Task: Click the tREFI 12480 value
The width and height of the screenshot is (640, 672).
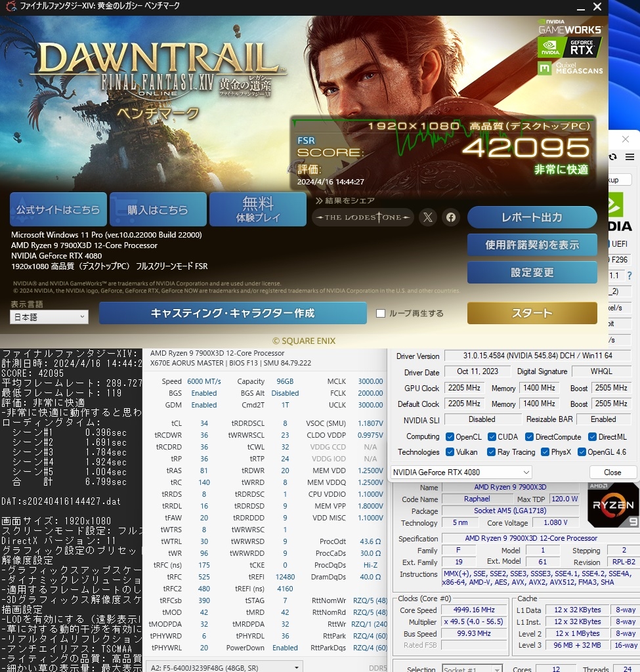Action: [x=285, y=577]
